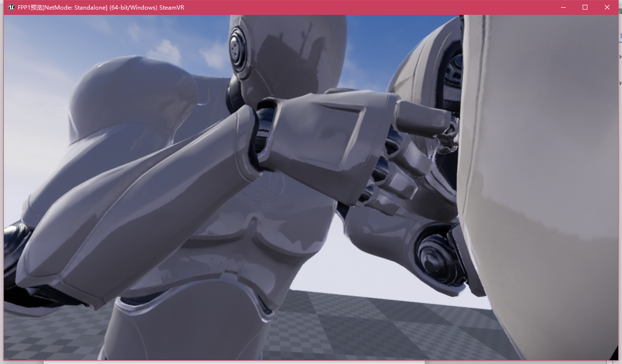Click the 'FPP1预览[NetMode: Standalone]' title text
The width and height of the screenshot is (622, 364).
(61, 8)
